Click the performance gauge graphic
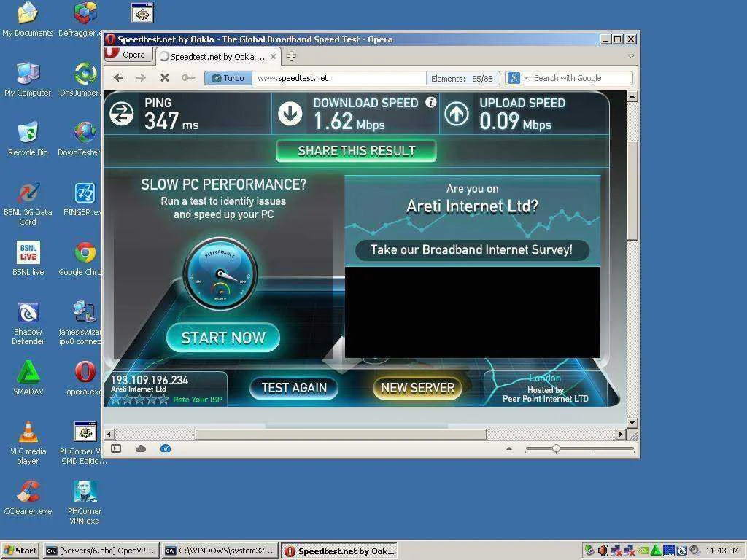Viewport: 747px width, 560px height. point(220,274)
